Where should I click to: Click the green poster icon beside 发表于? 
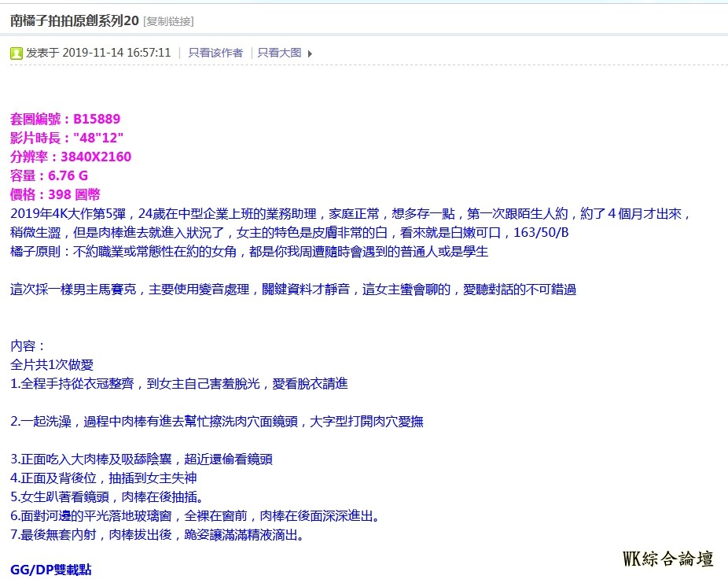point(17,54)
